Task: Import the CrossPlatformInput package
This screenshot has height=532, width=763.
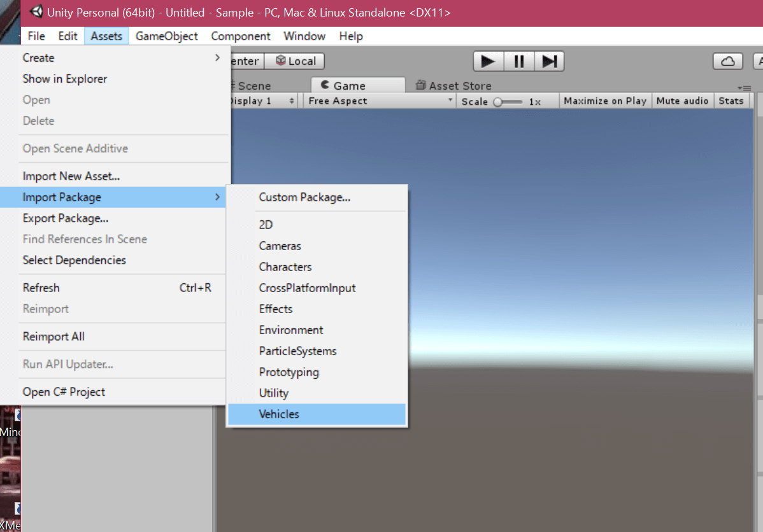Action: coord(317,288)
